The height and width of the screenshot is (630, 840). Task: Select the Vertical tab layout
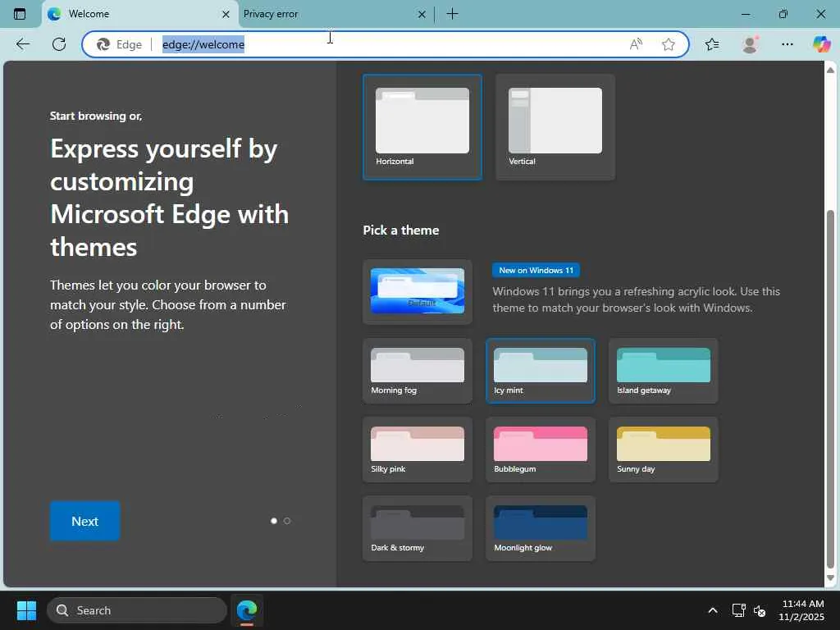(x=555, y=127)
